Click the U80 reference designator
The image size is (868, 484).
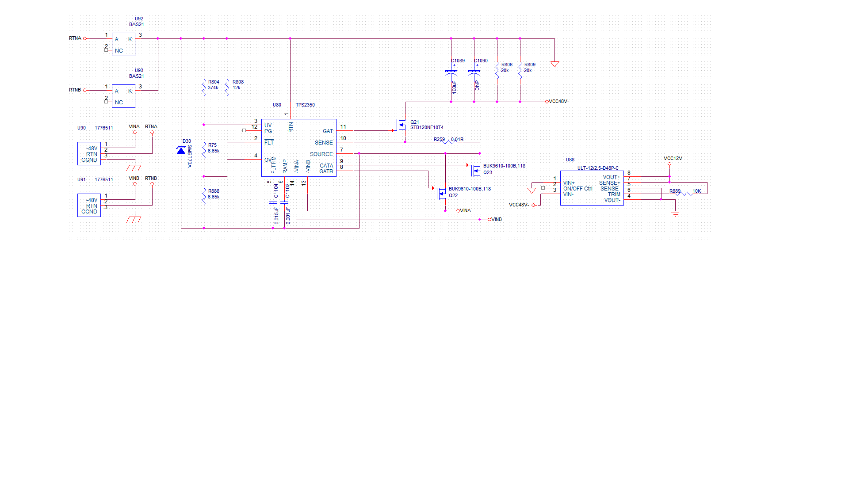point(277,105)
